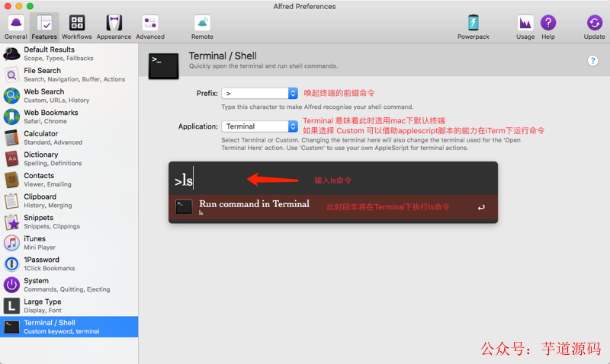
Task: Click 'Commands, Quitting, Ejecting' subtitle
Action: 67,289
